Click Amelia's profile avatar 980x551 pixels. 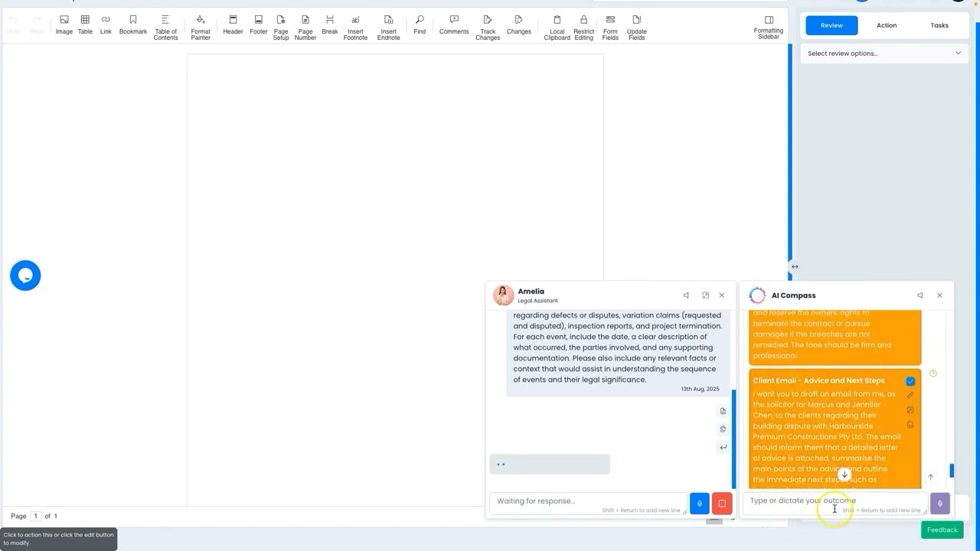[x=504, y=295]
